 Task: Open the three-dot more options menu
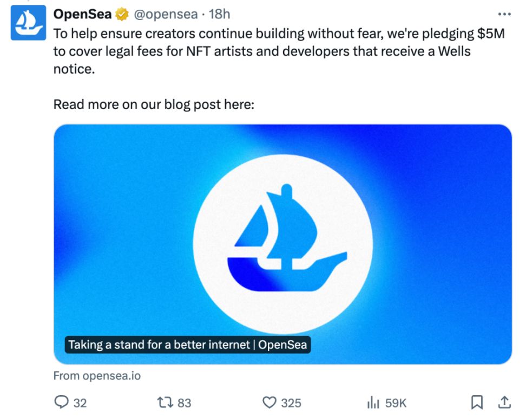pos(504,15)
